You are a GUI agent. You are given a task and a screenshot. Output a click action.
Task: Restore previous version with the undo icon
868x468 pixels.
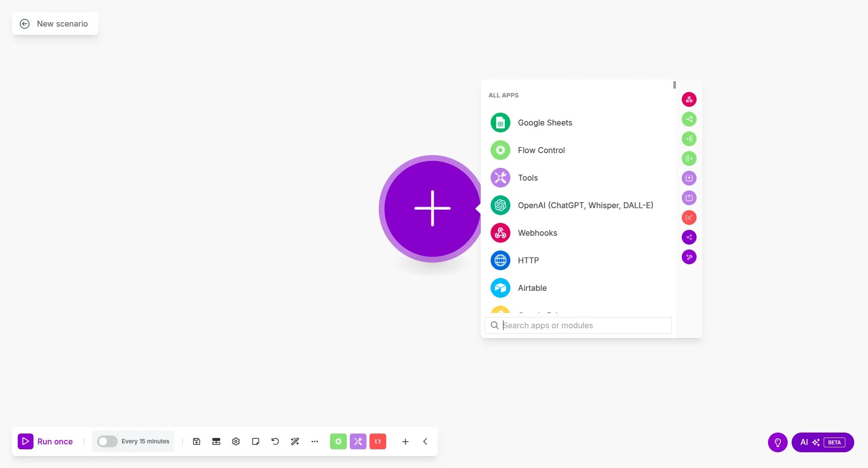point(275,441)
